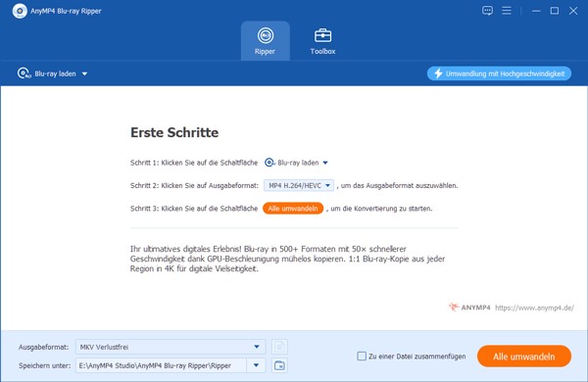The width and height of the screenshot is (588, 382).
Task: Click Blu-ray laden button in Schritt 1
Action: tap(292, 163)
